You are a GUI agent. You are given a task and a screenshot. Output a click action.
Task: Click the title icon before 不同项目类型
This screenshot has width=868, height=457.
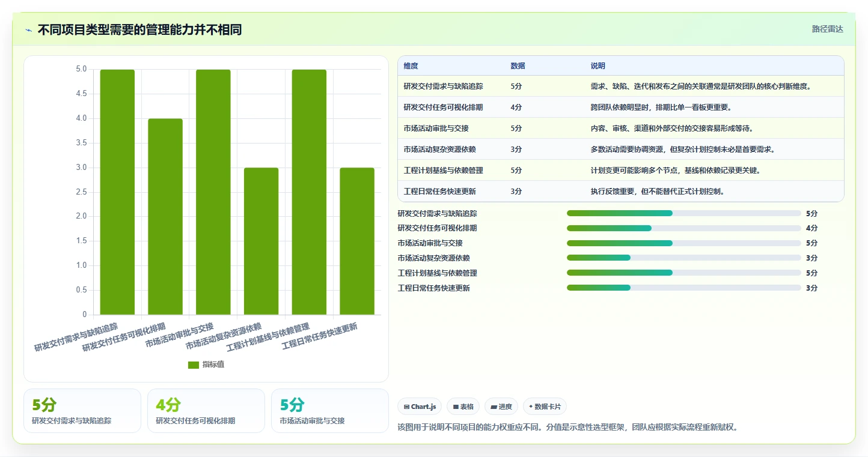(x=28, y=30)
